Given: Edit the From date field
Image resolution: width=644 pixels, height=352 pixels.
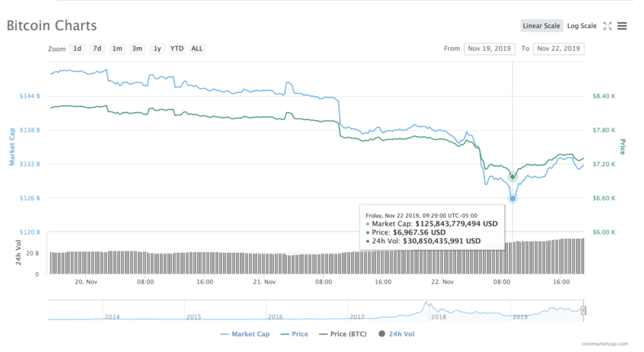Looking at the screenshot, I should pos(489,48).
